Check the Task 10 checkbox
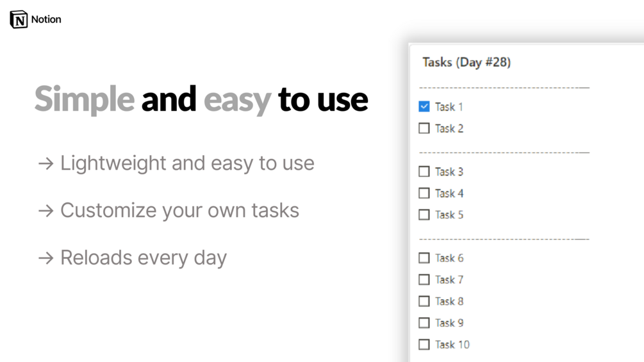 pyautogui.click(x=424, y=344)
